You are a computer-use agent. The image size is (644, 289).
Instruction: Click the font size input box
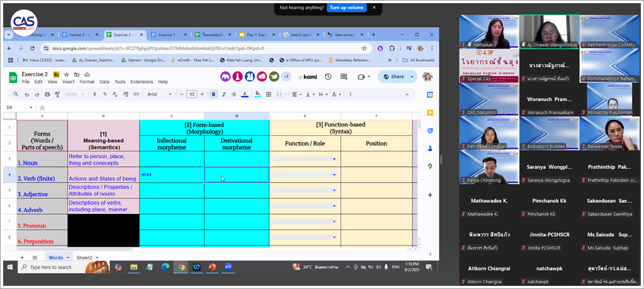pos(192,94)
